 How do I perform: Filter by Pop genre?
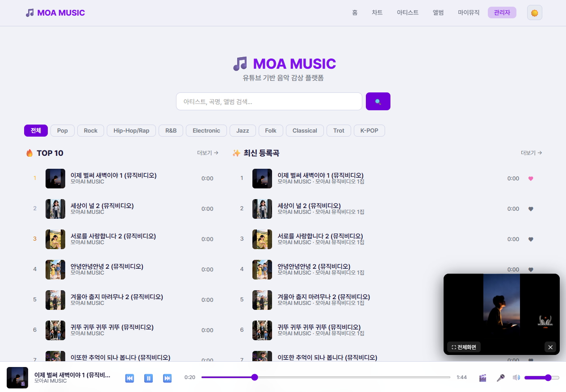pos(63,130)
